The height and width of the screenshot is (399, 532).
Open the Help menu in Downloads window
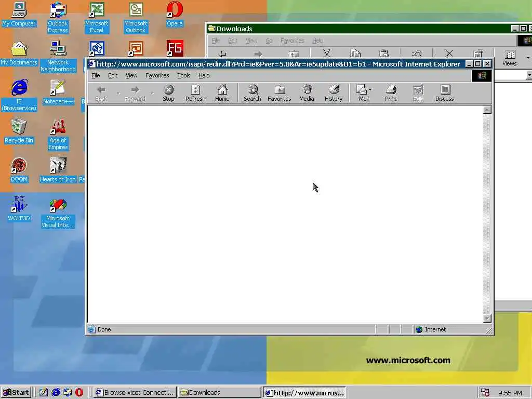pos(317,41)
